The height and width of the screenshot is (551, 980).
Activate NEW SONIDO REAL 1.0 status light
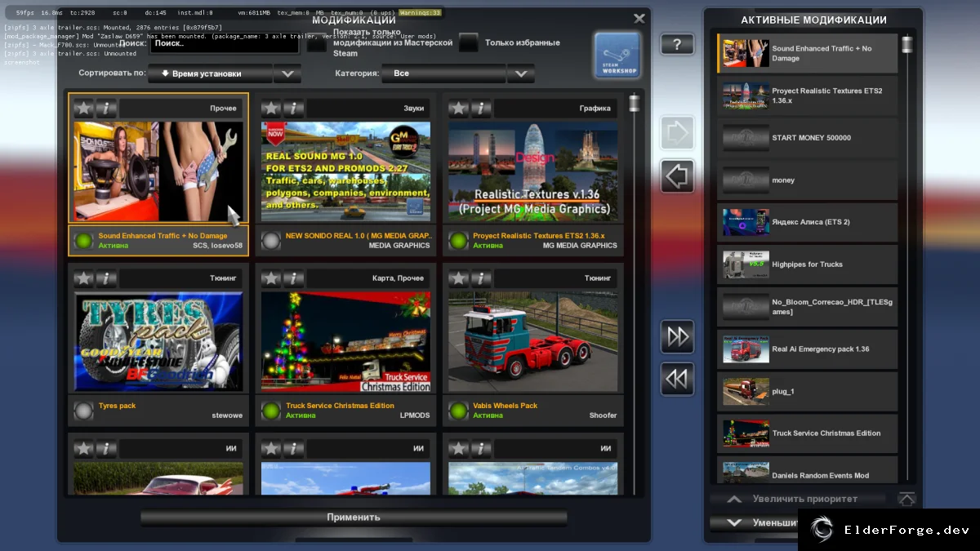271,240
